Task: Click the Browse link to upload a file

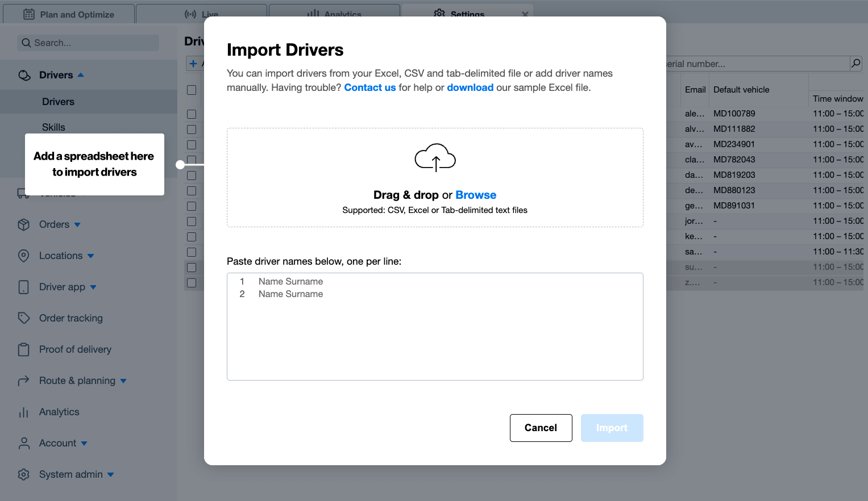Action: [x=476, y=195]
